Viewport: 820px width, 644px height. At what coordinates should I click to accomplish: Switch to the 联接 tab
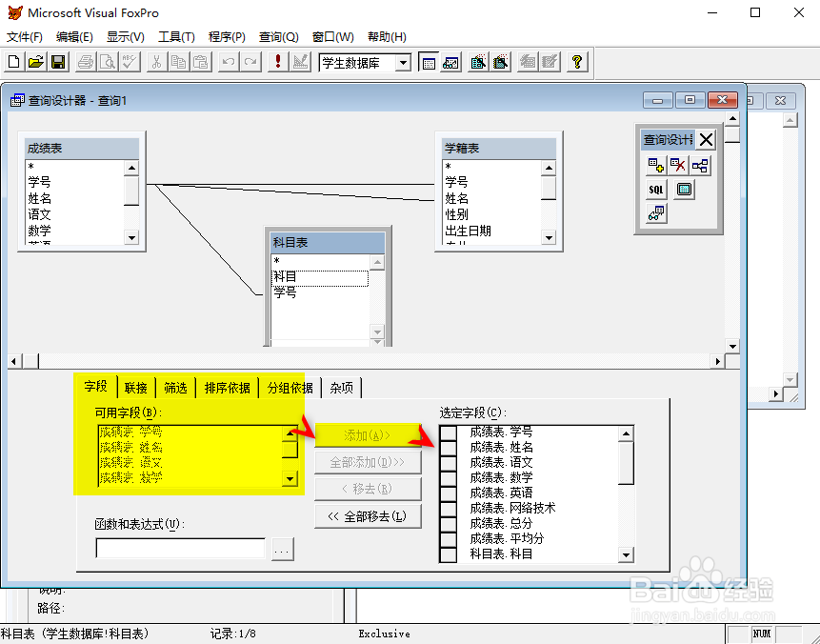(x=136, y=388)
